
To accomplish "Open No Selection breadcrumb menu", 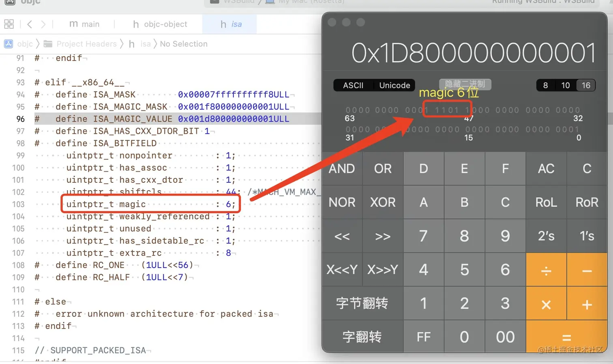I will [184, 44].
